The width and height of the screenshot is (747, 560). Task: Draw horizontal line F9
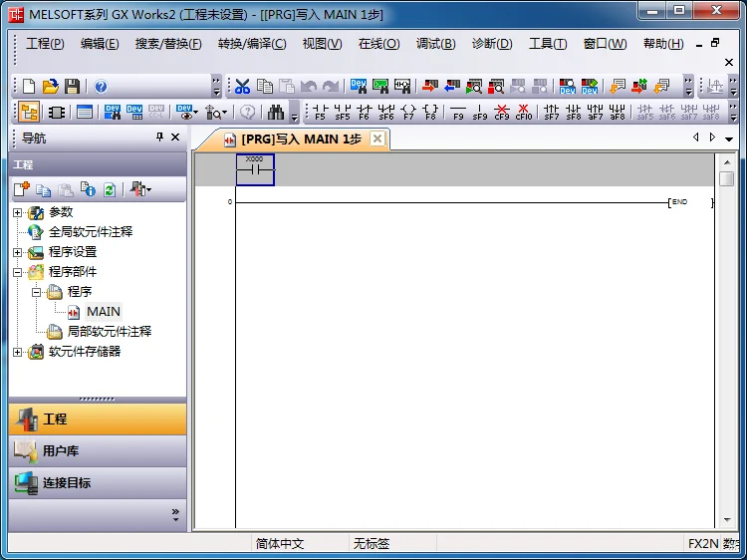pos(458,113)
